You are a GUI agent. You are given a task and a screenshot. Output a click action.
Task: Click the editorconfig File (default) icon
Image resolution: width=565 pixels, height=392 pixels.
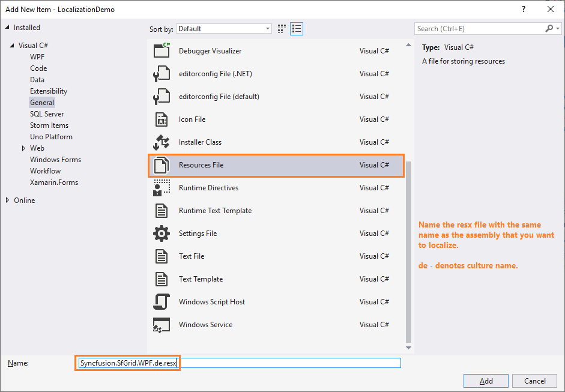[x=162, y=97]
